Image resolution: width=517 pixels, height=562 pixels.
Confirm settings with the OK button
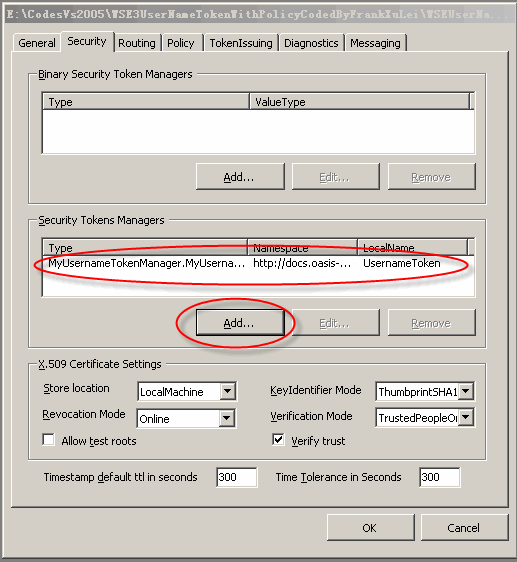(370, 528)
